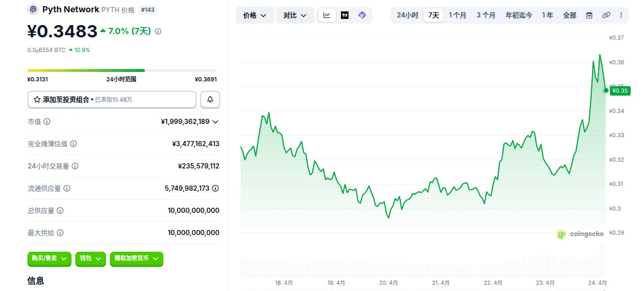644x291 pixels.
Task: Show max supply info icon
Action: [60, 233]
